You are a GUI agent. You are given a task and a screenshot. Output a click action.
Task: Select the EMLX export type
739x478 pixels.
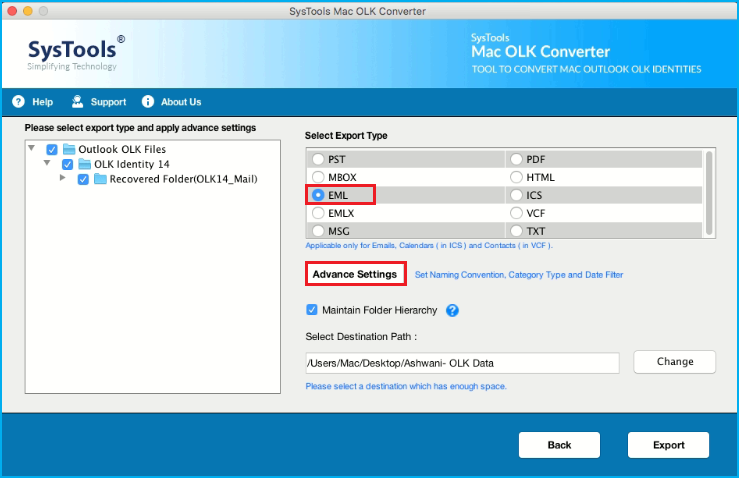(x=318, y=213)
